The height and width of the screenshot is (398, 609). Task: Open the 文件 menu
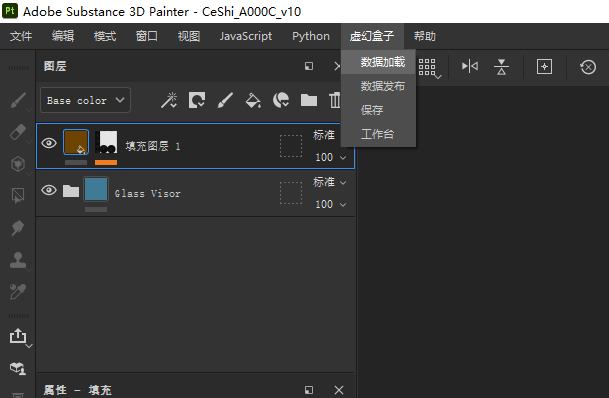pyautogui.click(x=21, y=36)
